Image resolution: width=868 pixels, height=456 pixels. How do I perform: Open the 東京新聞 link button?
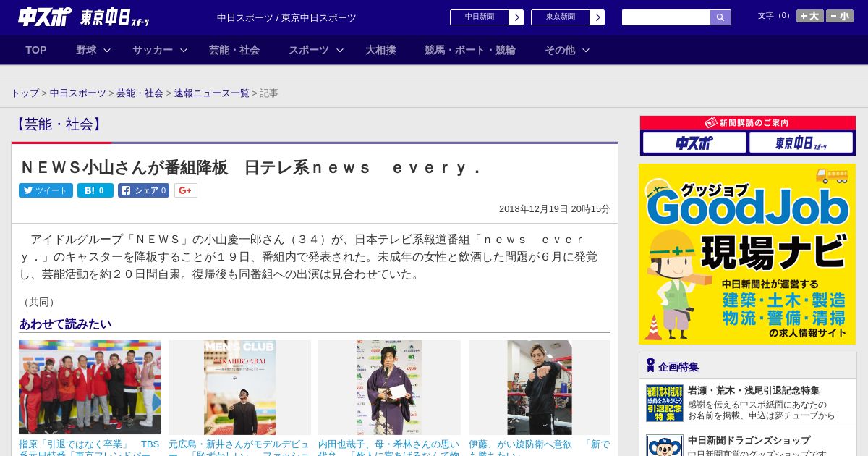561,17
